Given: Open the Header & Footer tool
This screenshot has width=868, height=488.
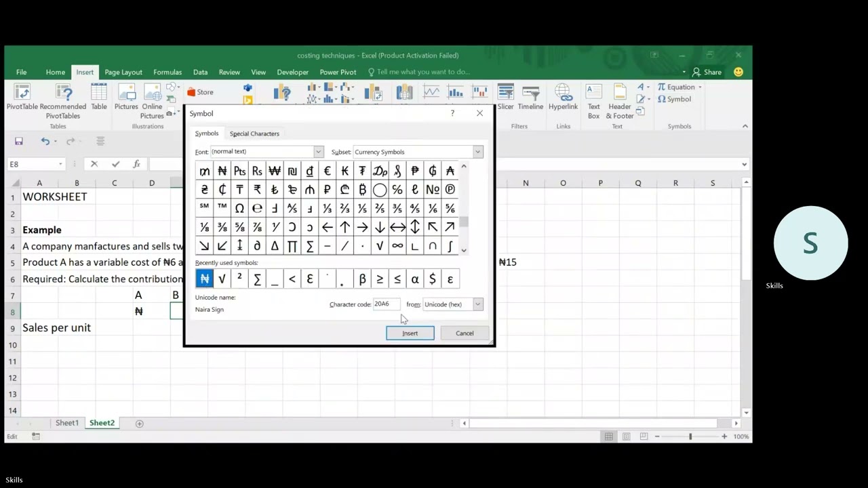Looking at the screenshot, I should coord(619,102).
